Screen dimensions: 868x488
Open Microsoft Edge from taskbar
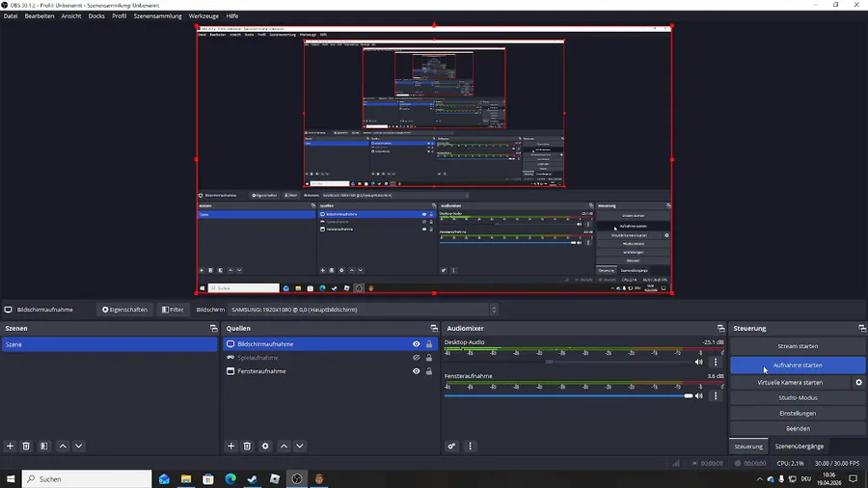click(x=231, y=479)
